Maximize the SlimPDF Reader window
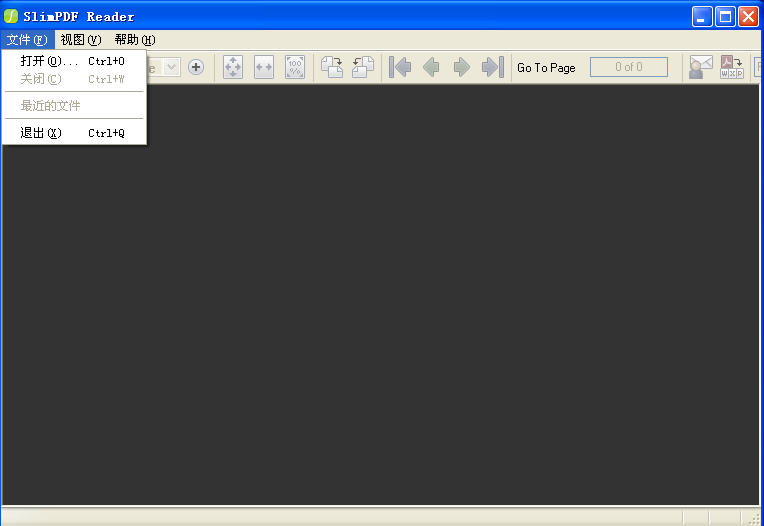This screenshot has height=526, width=764. tap(726, 16)
